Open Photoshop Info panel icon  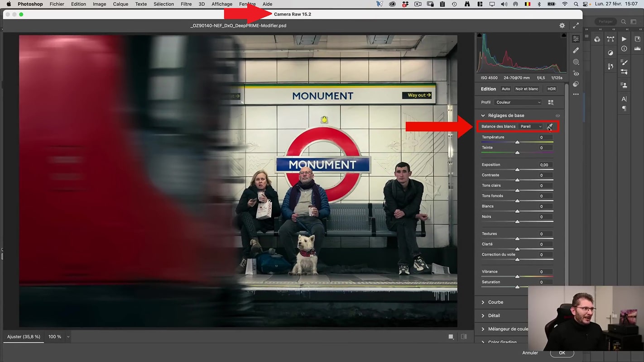pyautogui.click(x=624, y=48)
